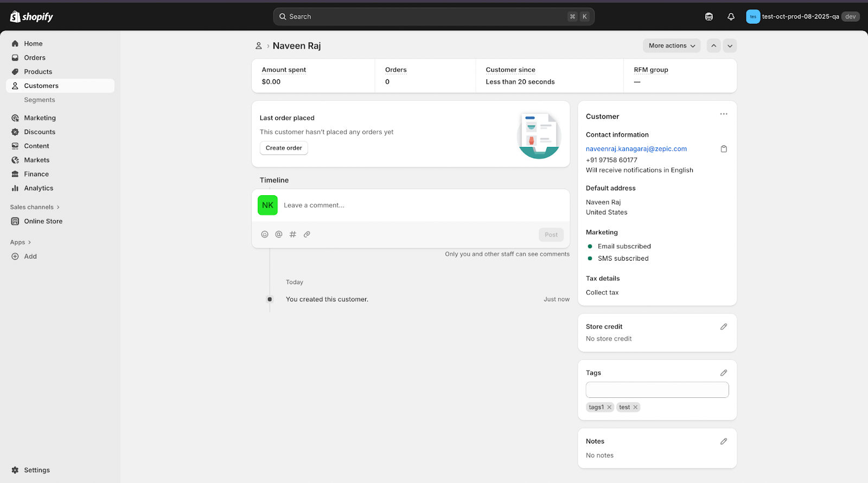Go to Analytics in the sidebar
This screenshot has height=483, width=868.
click(39, 189)
